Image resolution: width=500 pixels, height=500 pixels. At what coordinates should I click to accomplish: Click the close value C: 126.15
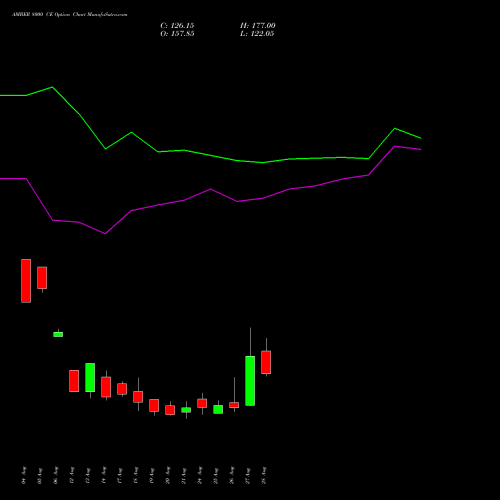[177, 26]
